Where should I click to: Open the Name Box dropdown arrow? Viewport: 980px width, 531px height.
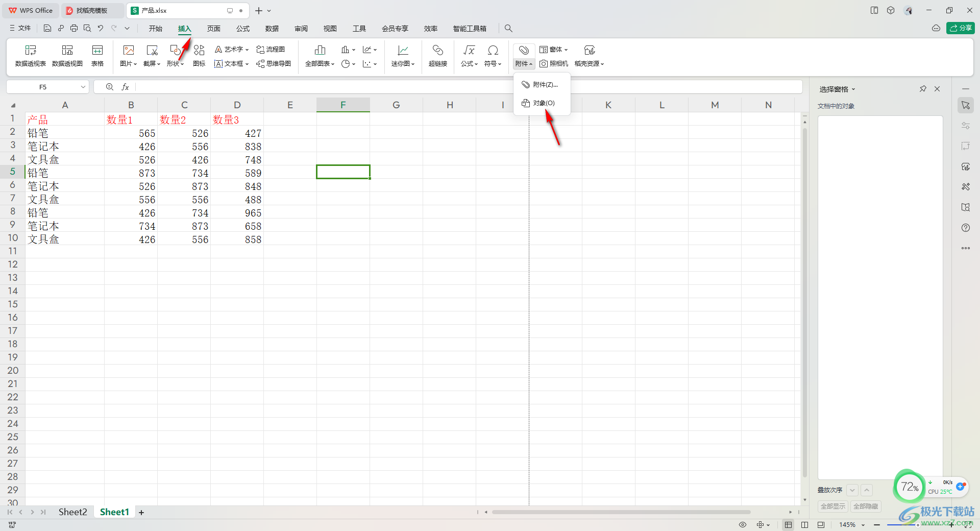(83, 87)
